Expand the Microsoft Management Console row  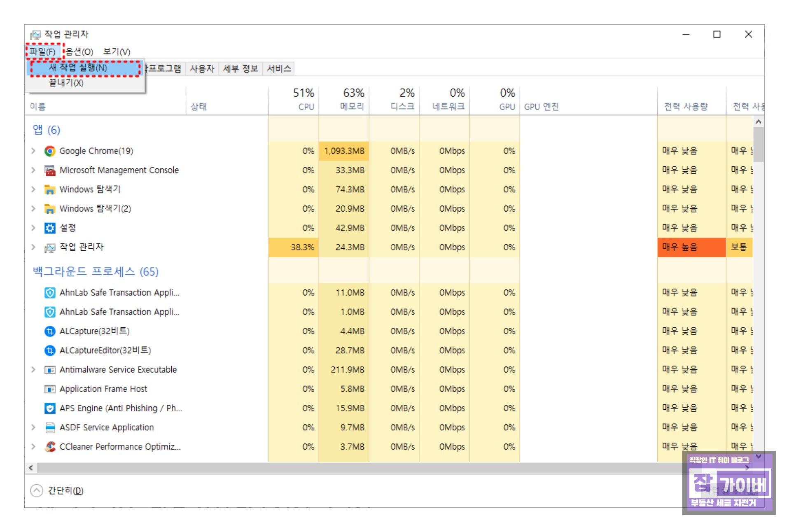click(x=33, y=170)
